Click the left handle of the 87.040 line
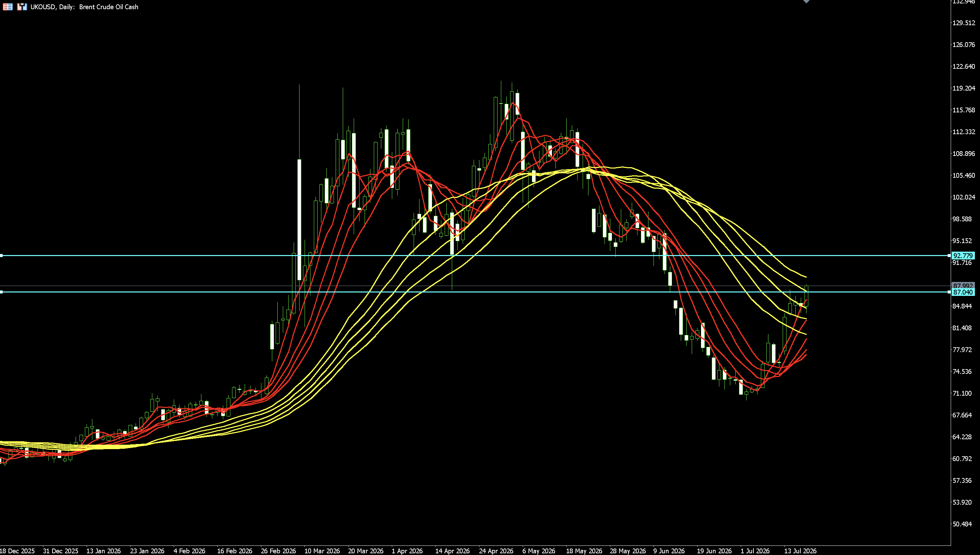980x555 pixels. click(x=1, y=292)
